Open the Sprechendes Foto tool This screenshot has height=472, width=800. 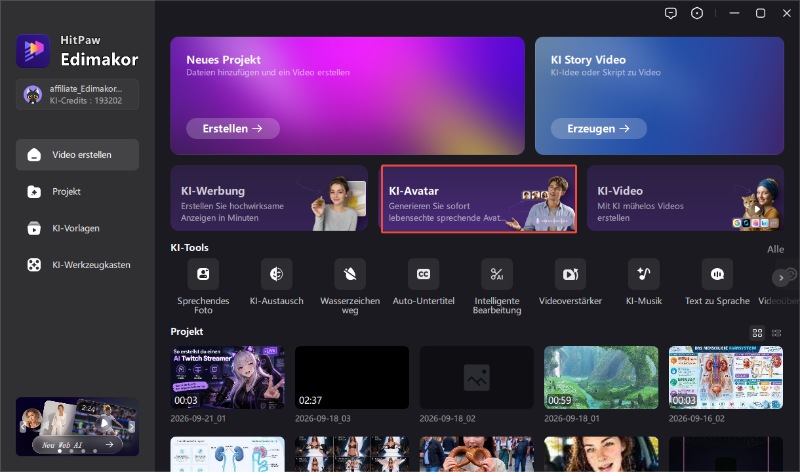point(203,274)
